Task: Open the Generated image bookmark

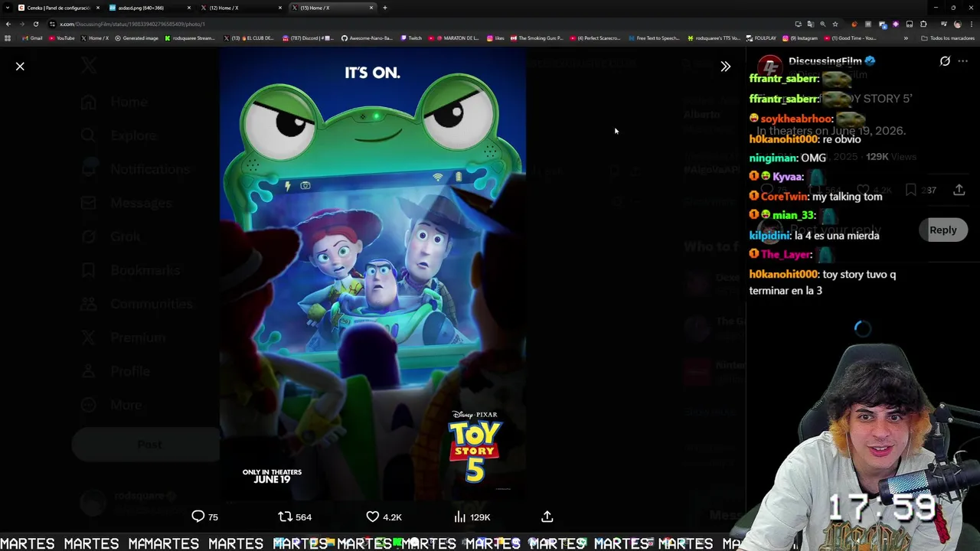Action: (136, 37)
